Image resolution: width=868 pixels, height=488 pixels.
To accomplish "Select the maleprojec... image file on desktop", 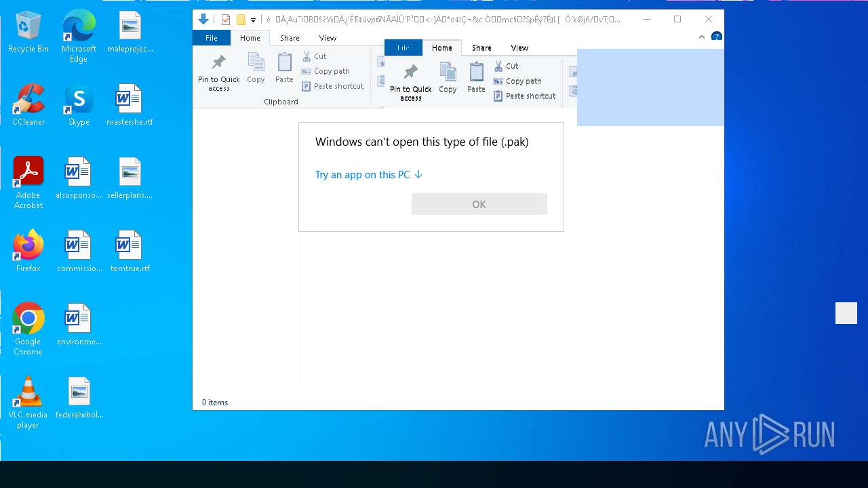I will (130, 32).
